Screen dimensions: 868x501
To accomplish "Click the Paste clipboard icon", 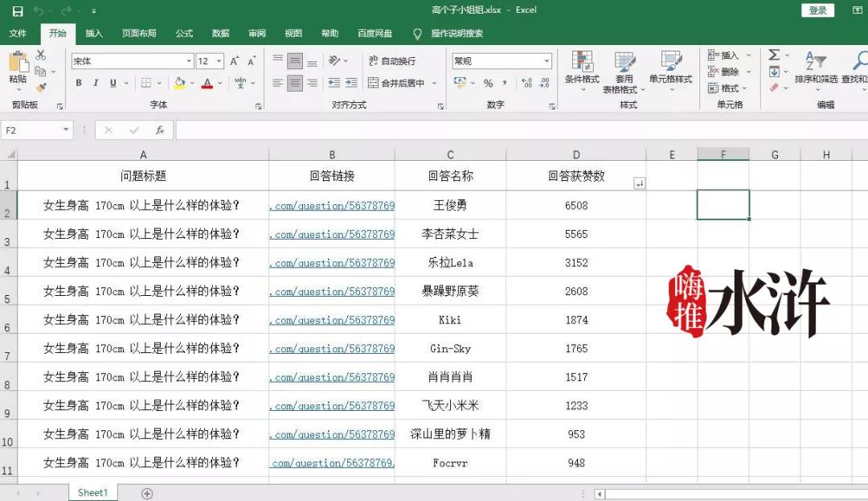I will pyautogui.click(x=18, y=62).
